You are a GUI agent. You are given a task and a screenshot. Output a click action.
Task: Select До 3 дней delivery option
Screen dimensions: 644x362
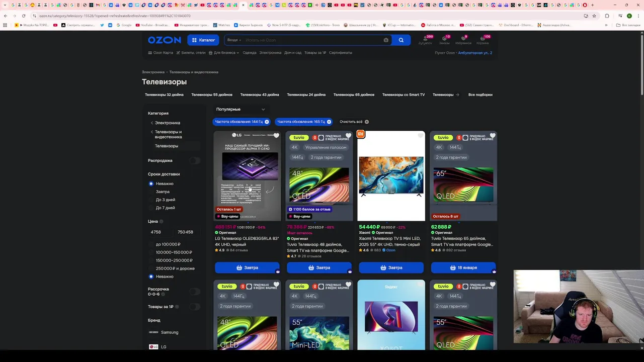click(162, 200)
